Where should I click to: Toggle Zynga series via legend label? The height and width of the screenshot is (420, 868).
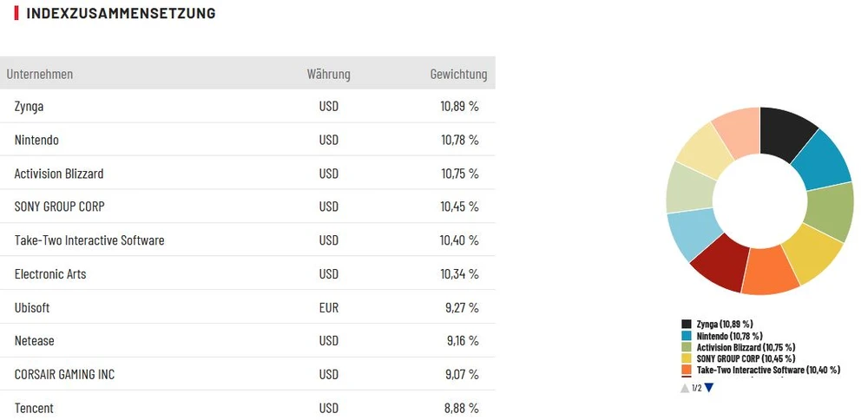click(x=724, y=324)
